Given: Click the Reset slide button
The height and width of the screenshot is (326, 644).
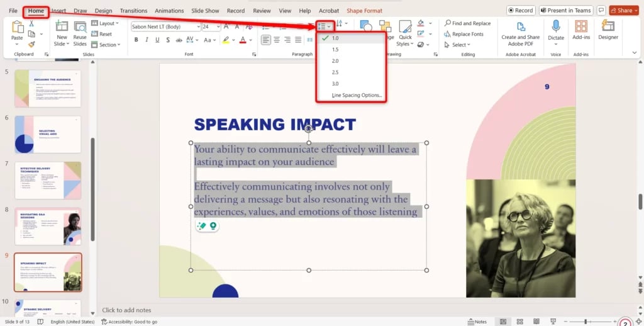Looking at the screenshot, I should pos(101,34).
